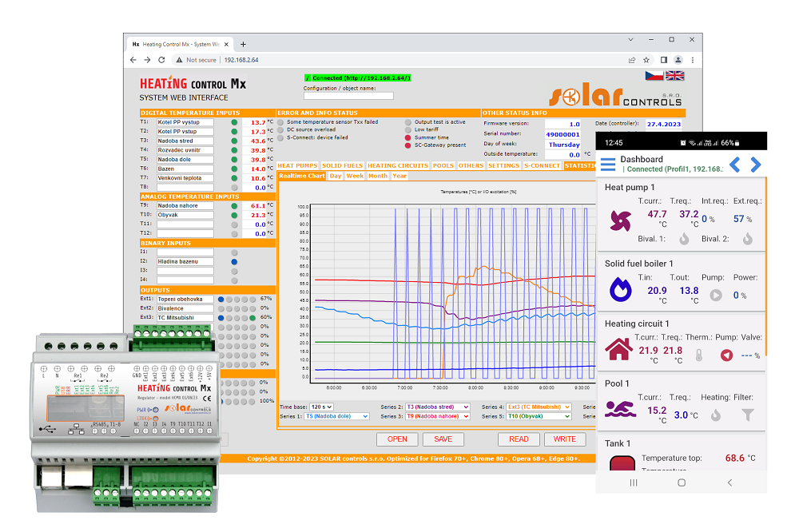Open the hamburger menu in mobile Dashboard
Image resolution: width=799 pixels, height=532 pixels.
[608, 165]
